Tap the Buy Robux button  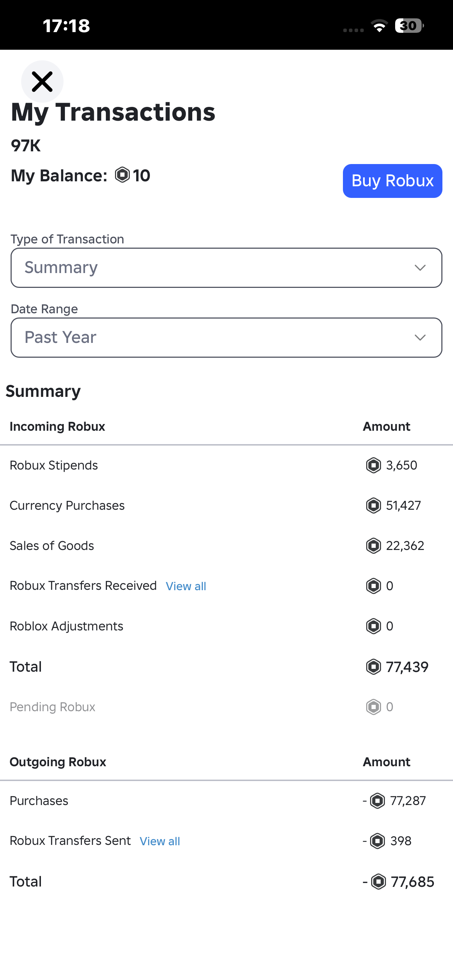392,181
